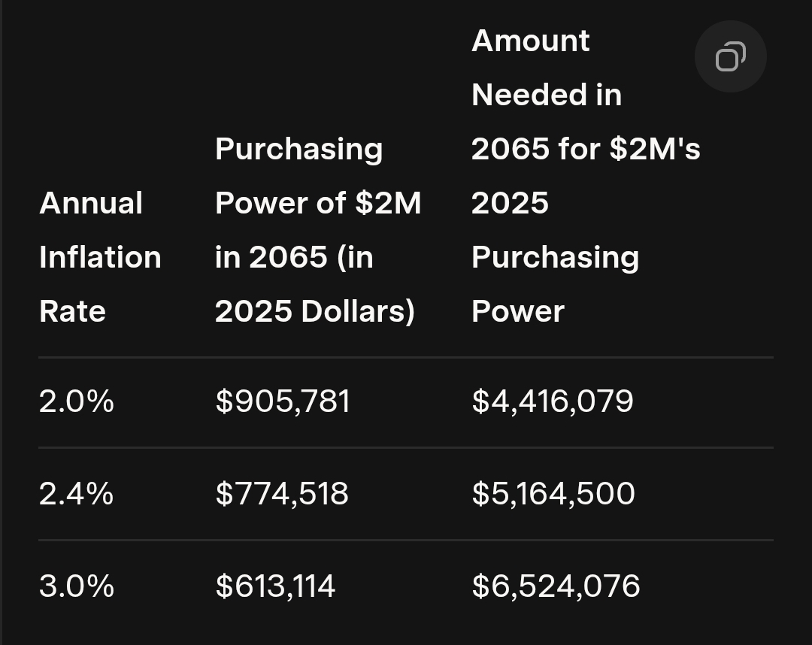The width and height of the screenshot is (812, 645).
Task: Click the word "Rate" in first header
Action: (72, 311)
